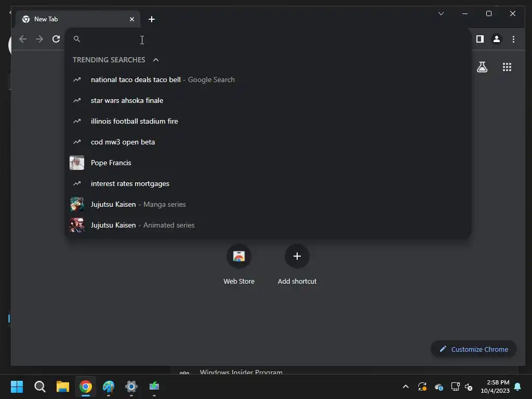Choose Jujutsu Kaisen Manga series suggestion
The height and width of the screenshot is (399, 532).
[268, 204]
